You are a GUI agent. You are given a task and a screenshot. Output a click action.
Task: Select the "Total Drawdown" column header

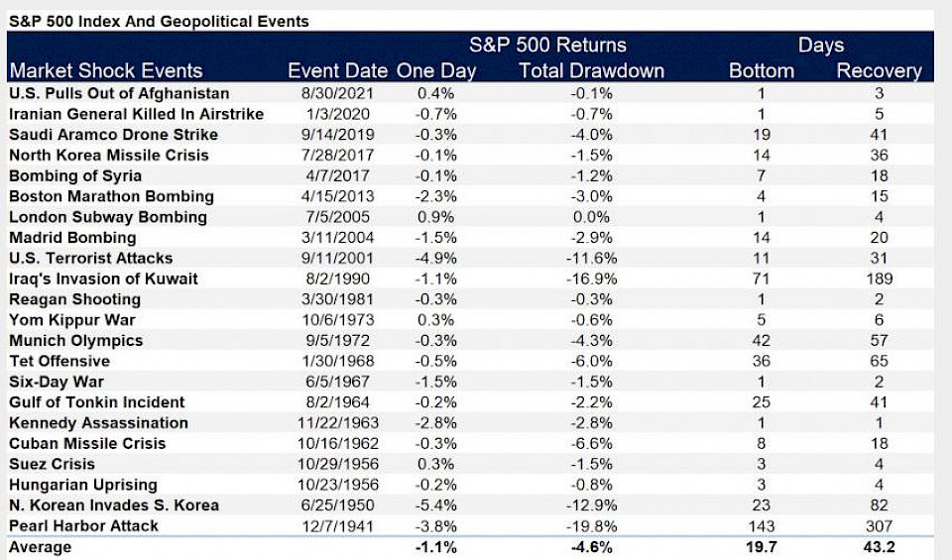pos(591,70)
